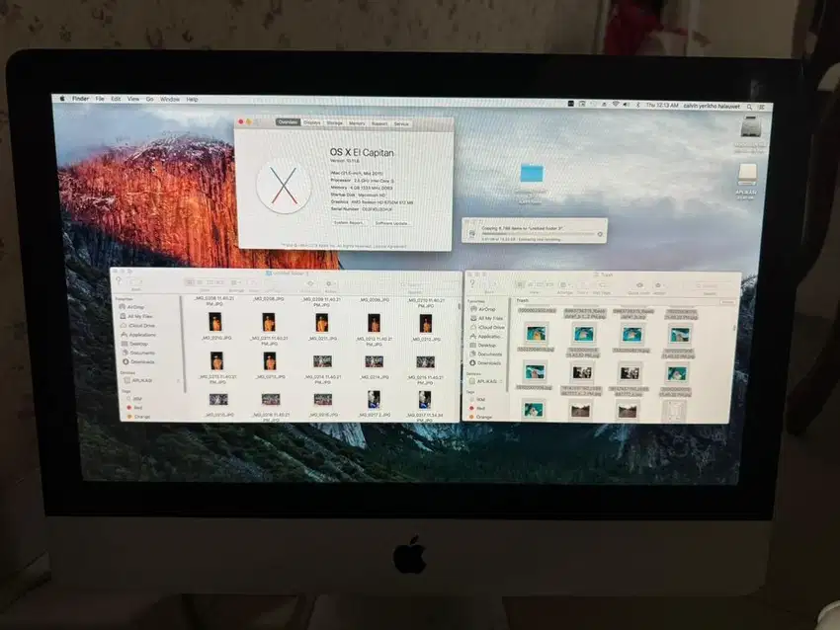This screenshot has height=630, width=840.
Task: Open Arrange dropdown in Trash window toolbar
Action: [564, 285]
